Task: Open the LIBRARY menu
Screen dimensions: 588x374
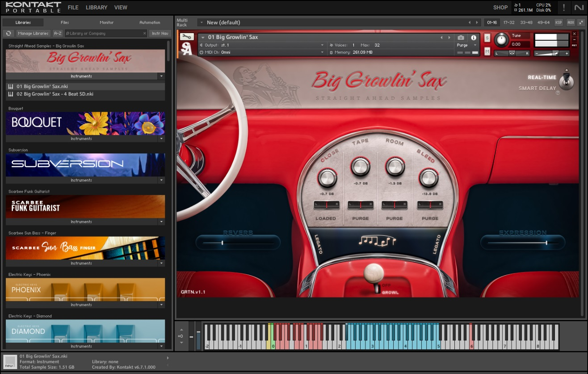Action: coord(96,7)
